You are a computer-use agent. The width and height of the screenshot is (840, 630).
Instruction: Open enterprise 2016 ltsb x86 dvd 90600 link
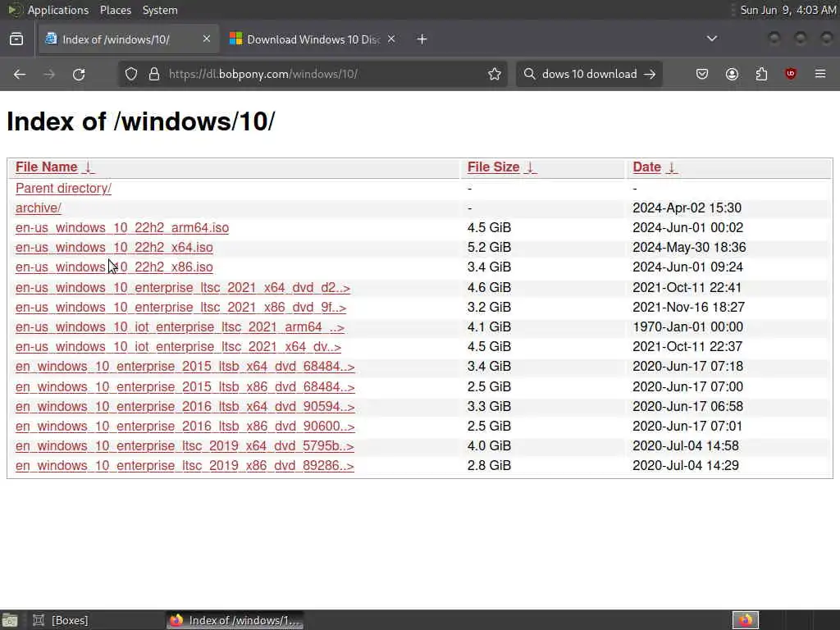point(185,427)
